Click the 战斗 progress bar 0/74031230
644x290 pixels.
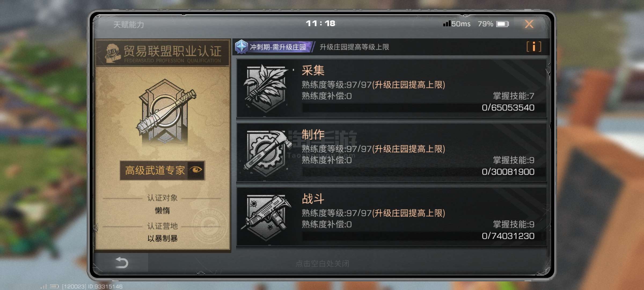point(424,236)
